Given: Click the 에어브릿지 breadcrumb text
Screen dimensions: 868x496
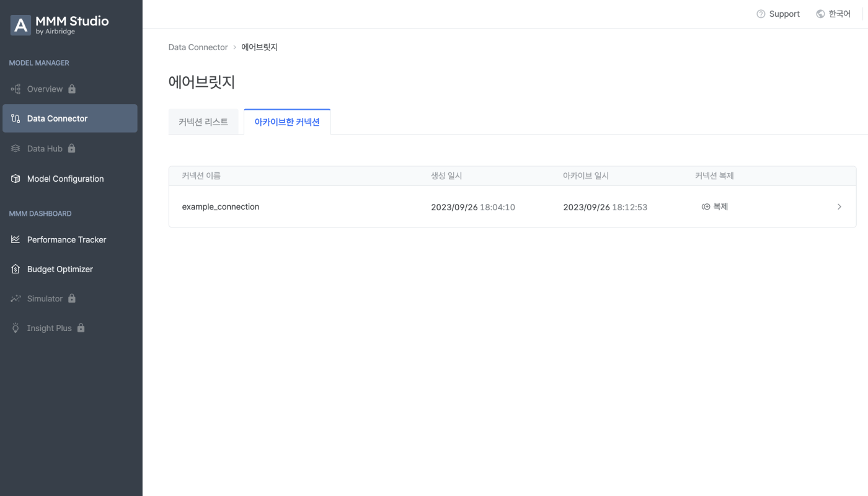Looking at the screenshot, I should (x=260, y=47).
